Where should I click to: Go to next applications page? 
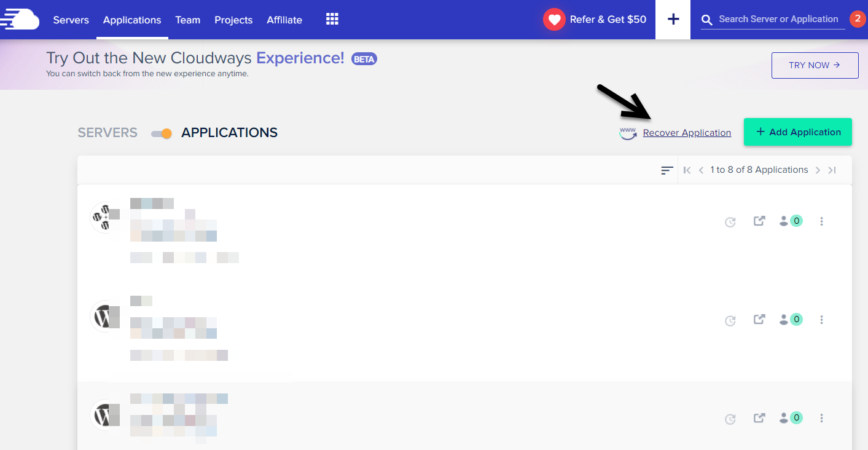[818, 170]
